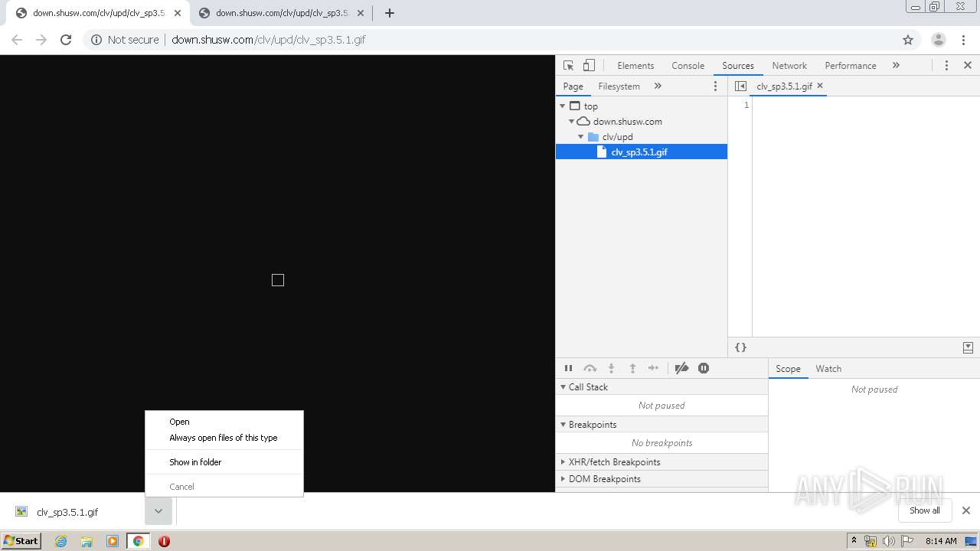
Task: Close the DevTools panel
Action: pyautogui.click(x=968, y=66)
